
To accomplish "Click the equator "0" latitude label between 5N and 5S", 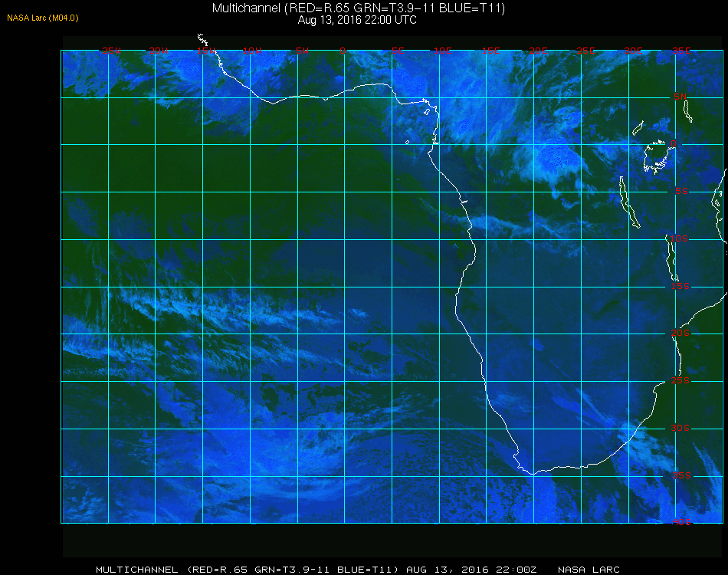I will point(674,143).
